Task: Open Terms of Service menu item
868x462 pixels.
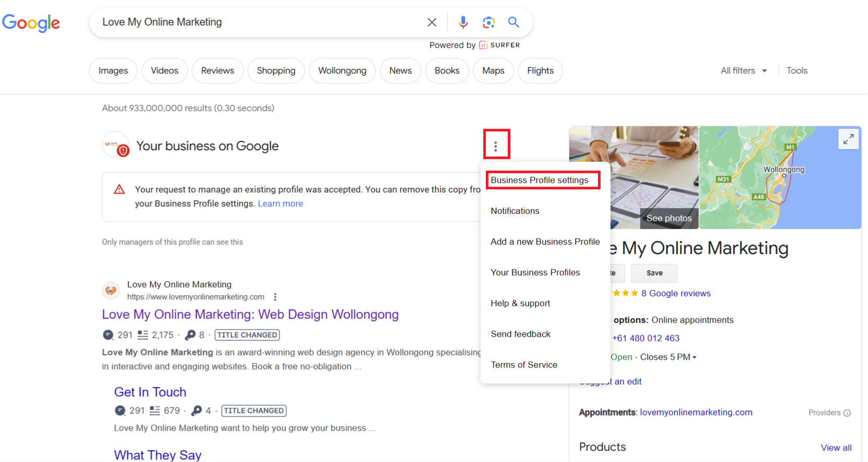Action: [545, 364]
